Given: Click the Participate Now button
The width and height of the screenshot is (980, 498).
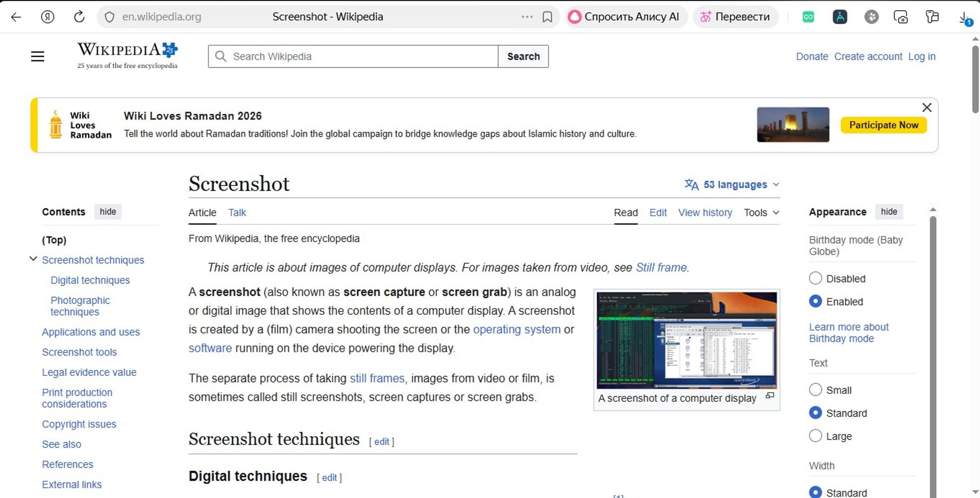Looking at the screenshot, I should pyautogui.click(x=883, y=125).
